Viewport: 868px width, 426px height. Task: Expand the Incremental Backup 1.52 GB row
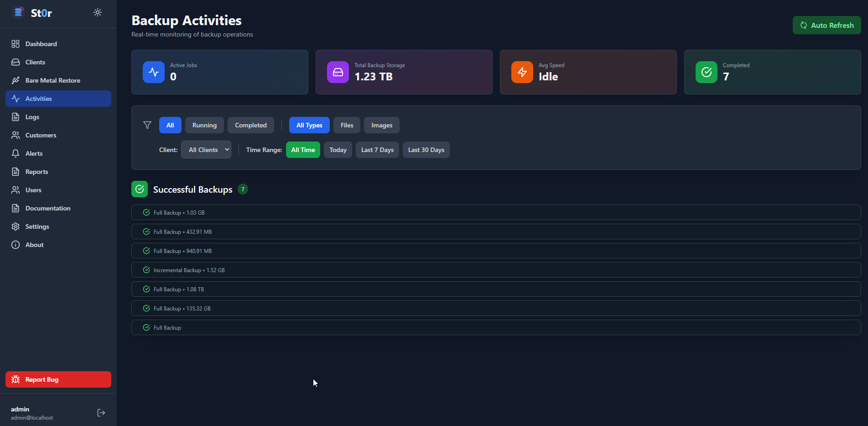(496, 270)
